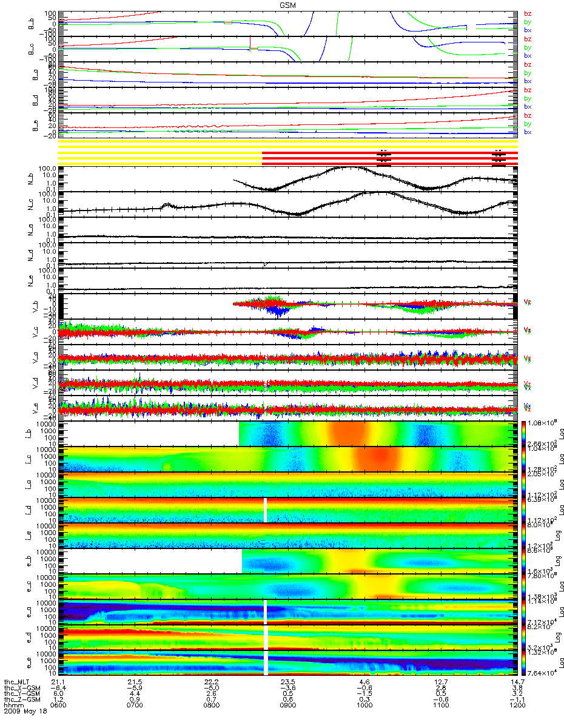The height and width of the screenshot is (728, 564).
Task: Click inside the B_b magnetic field panel
Action: point(287,24)
